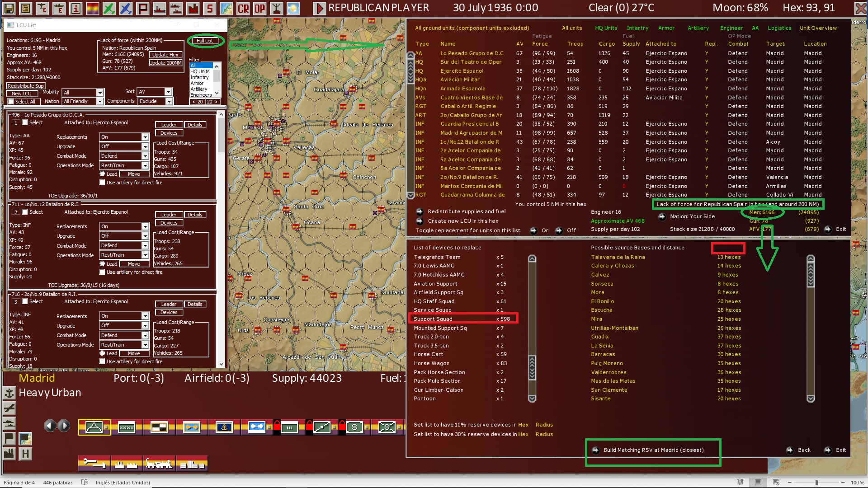Click the Full List button

[x=205, y=40]
